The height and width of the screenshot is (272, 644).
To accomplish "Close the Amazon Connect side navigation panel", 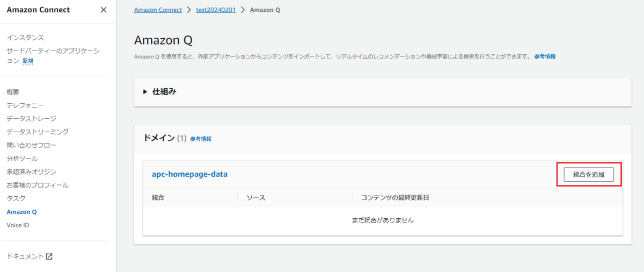I will (x=104, y=10).
